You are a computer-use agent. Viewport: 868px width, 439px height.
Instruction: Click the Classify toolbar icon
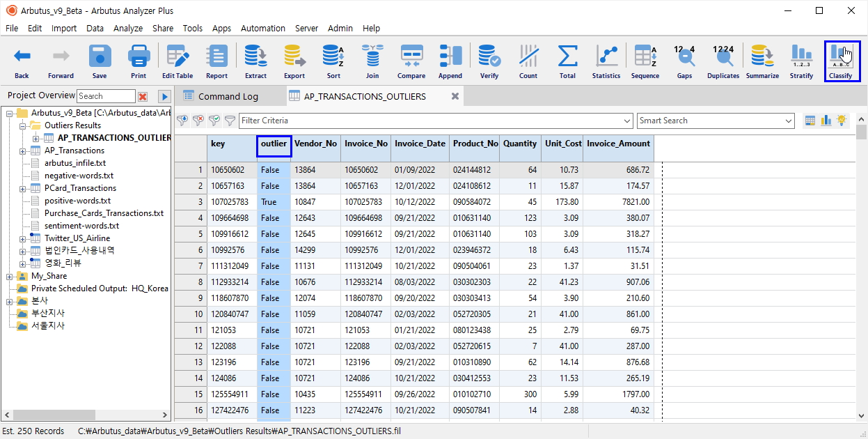coord(841,61)
